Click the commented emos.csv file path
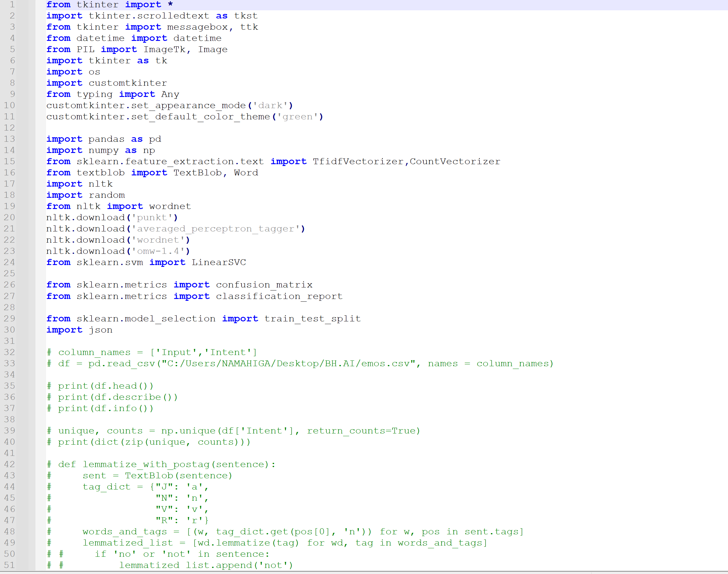Viewport: 728px width, 574px height. (289, 363)
